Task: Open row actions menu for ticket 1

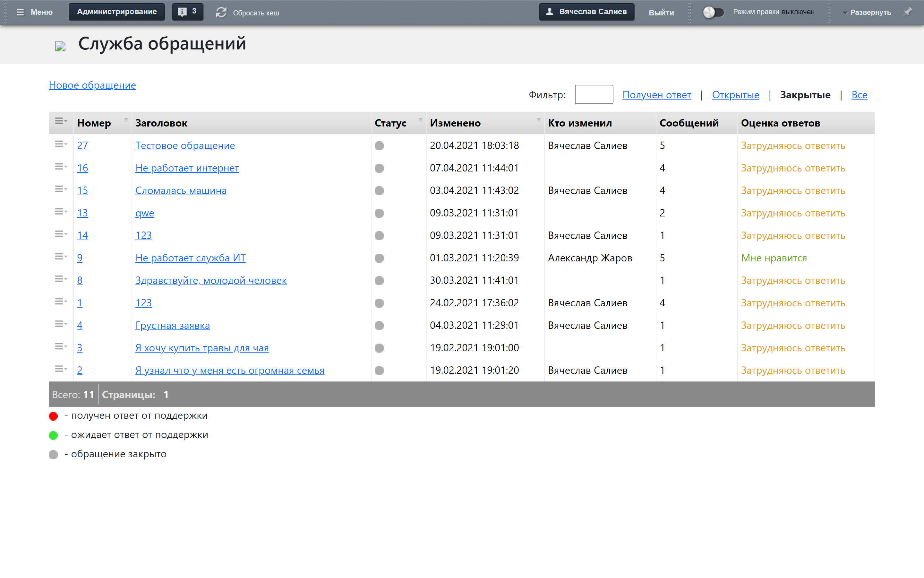Action: point(61,302)
